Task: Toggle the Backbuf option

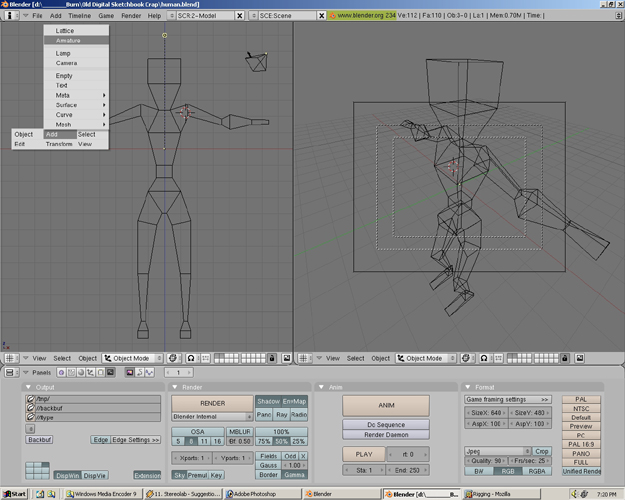Action: (39, 439)
